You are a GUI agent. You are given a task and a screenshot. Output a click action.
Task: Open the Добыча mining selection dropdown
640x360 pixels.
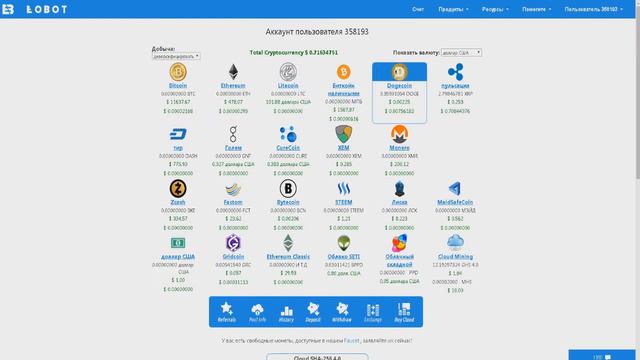pyautogui.click(x=176, y=56)
